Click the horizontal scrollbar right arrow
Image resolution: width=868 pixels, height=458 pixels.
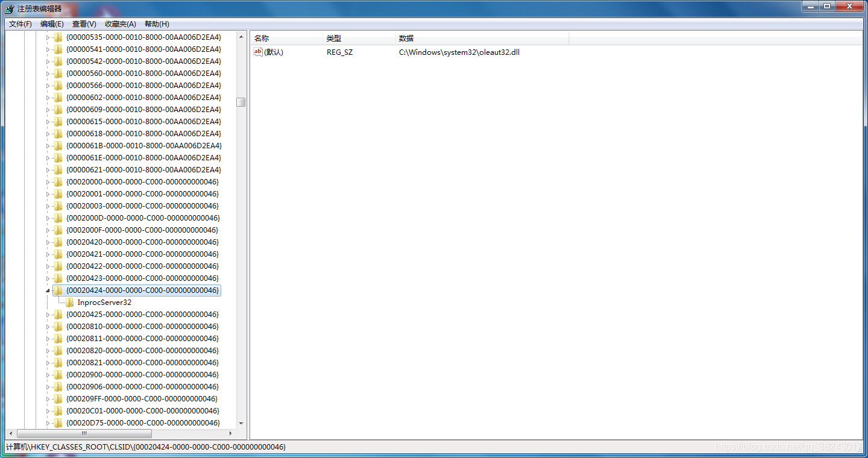click(231, 433)
